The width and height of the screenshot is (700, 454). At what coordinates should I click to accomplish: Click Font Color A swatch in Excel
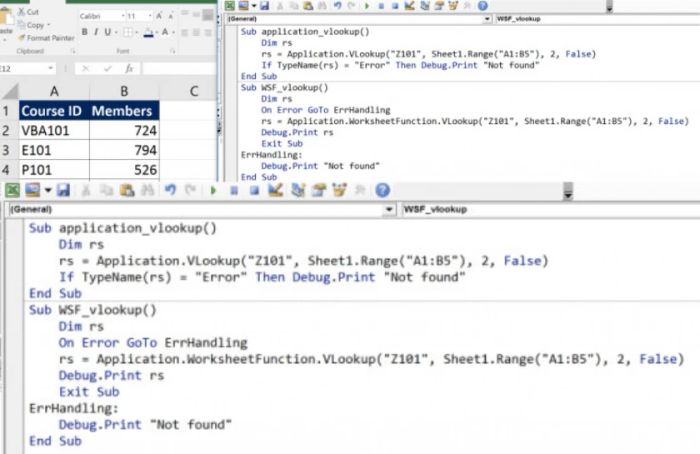(x=165, y=32)
